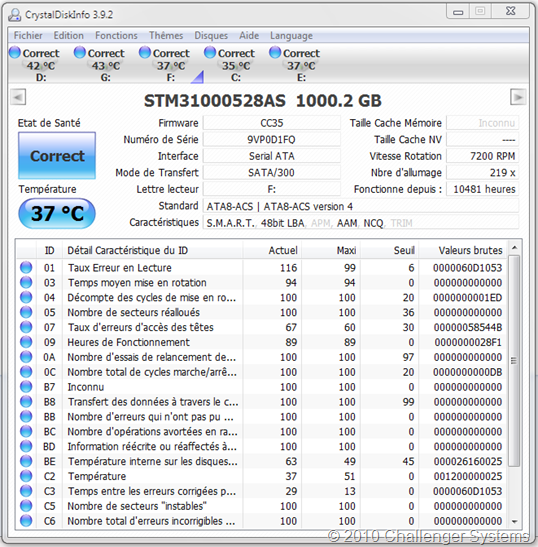
Task: Click status orb for ID BD row
Action: click(x=26, y=447)
